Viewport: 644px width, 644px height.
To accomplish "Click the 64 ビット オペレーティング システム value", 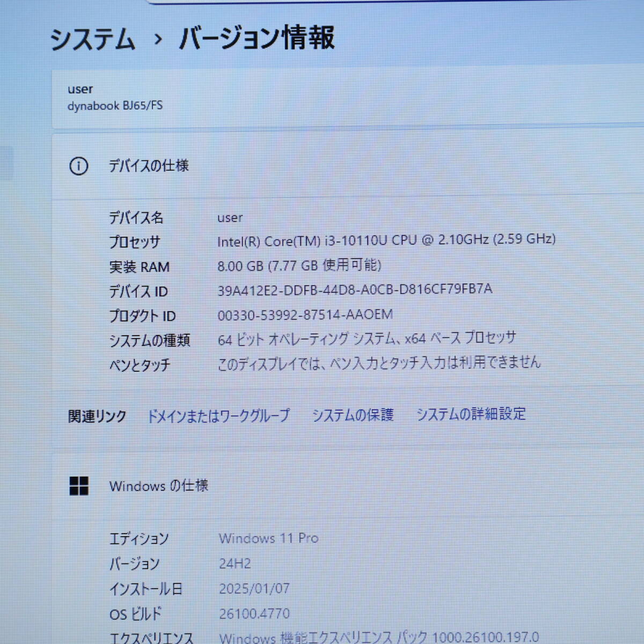I will 367,339.
